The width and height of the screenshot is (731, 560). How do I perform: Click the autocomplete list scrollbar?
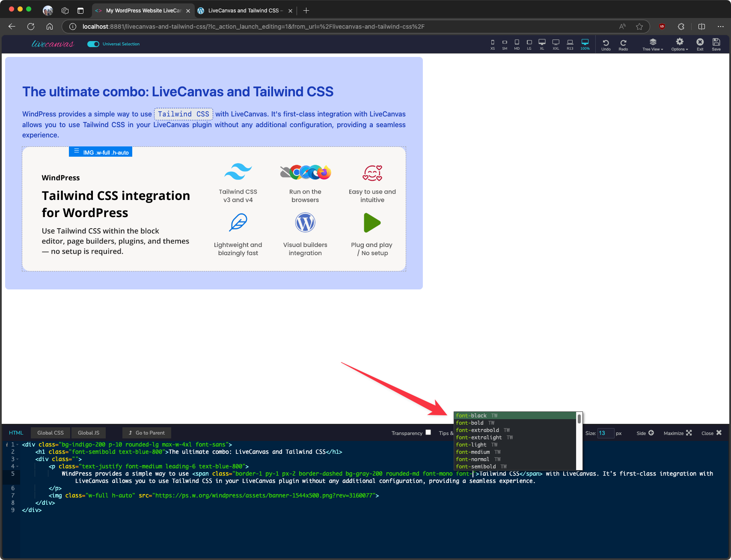point(579,419)
